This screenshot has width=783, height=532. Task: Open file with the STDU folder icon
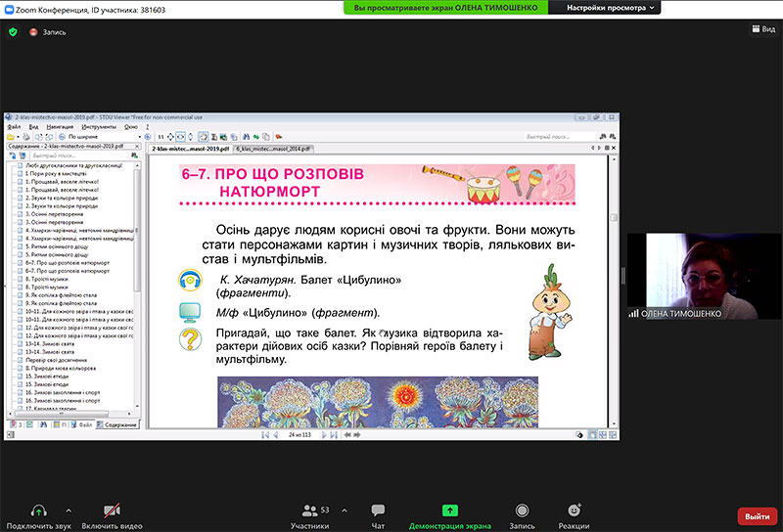point(11,137)
